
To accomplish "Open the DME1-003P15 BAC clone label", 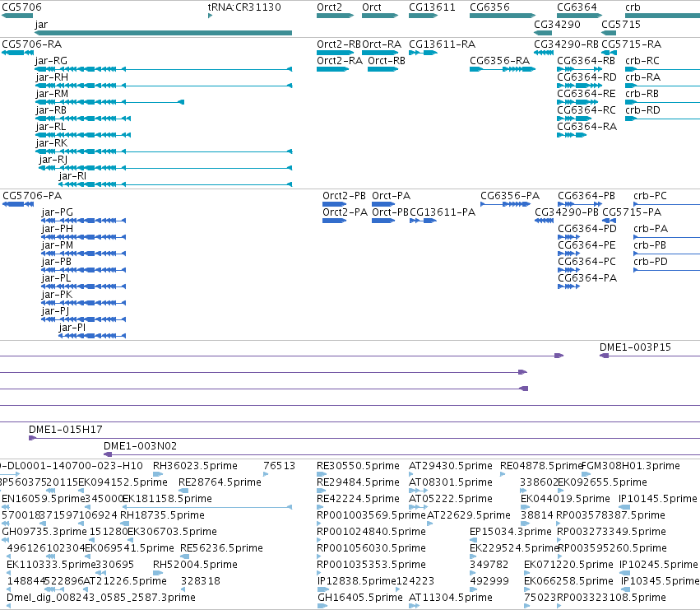I will (635, 347).
